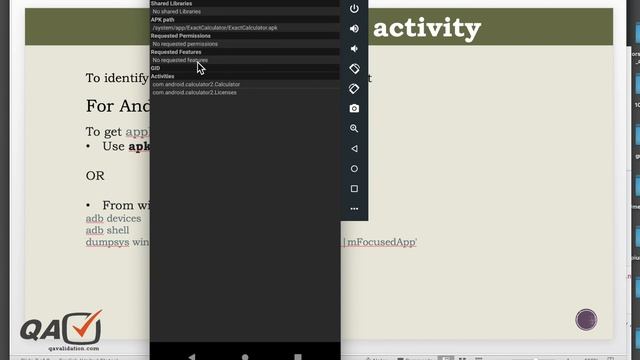
Task: Click the 'No requested features' row
Action: (244, 60)
